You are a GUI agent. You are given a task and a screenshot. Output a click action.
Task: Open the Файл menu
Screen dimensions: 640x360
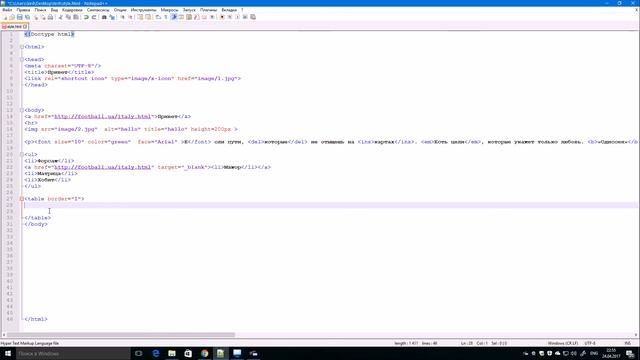pos(7,10)
